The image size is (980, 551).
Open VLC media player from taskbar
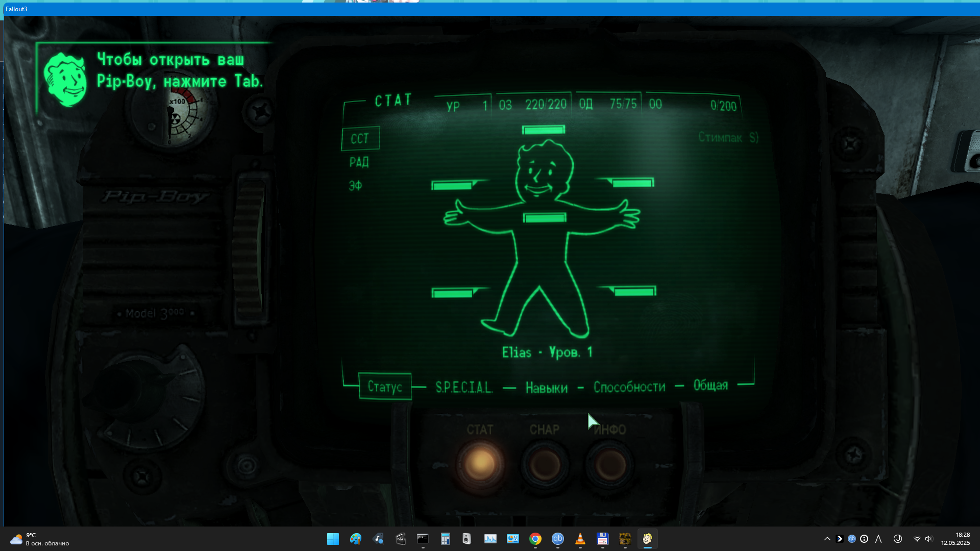click(x=580, y=539)
